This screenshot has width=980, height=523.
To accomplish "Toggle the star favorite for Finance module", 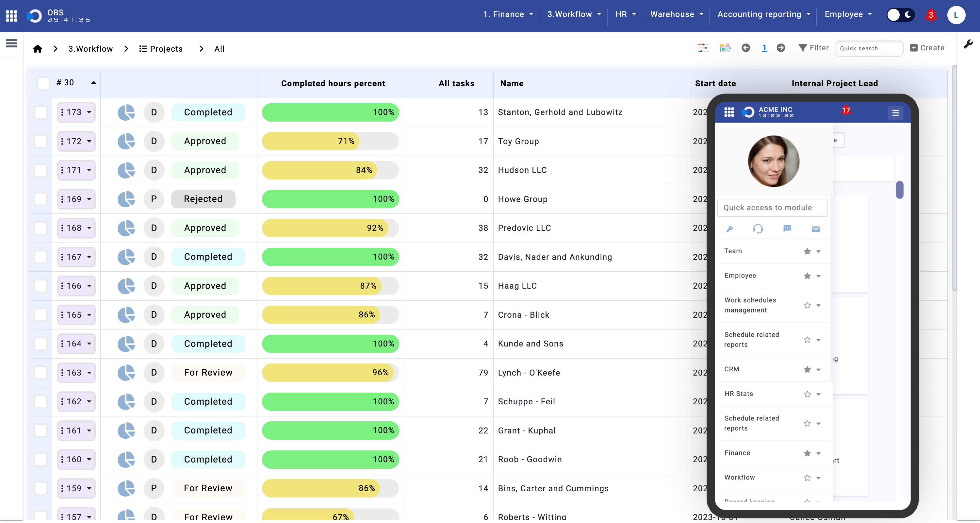I will pos(807,453).
